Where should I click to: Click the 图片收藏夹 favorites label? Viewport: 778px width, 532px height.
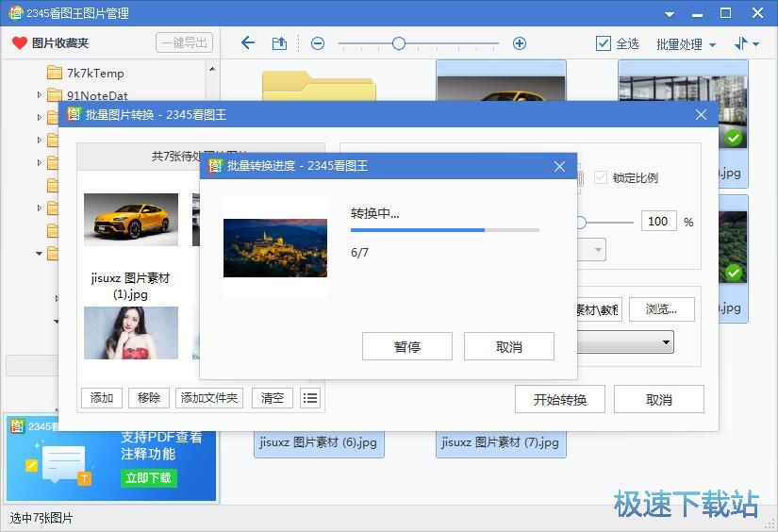60,43
